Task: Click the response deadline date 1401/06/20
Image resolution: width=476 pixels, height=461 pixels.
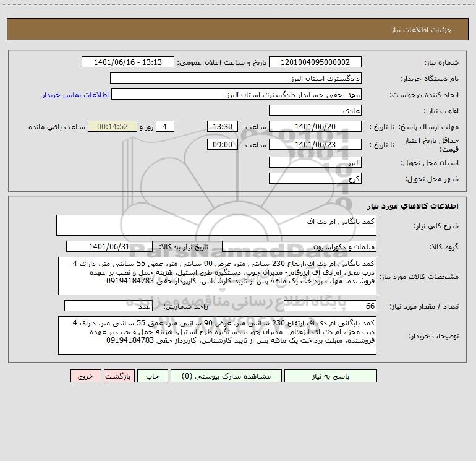Action: click(x=315, y=126)
